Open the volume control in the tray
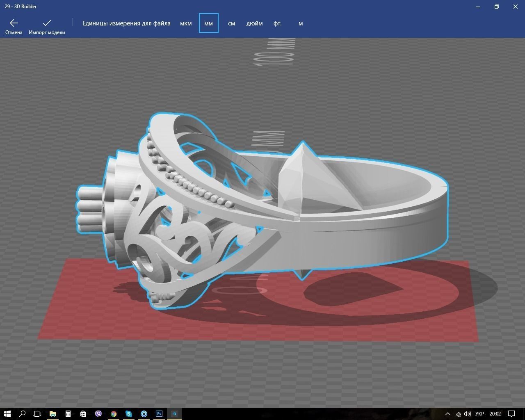The image size is (525, 420). [x=468, y=414]
